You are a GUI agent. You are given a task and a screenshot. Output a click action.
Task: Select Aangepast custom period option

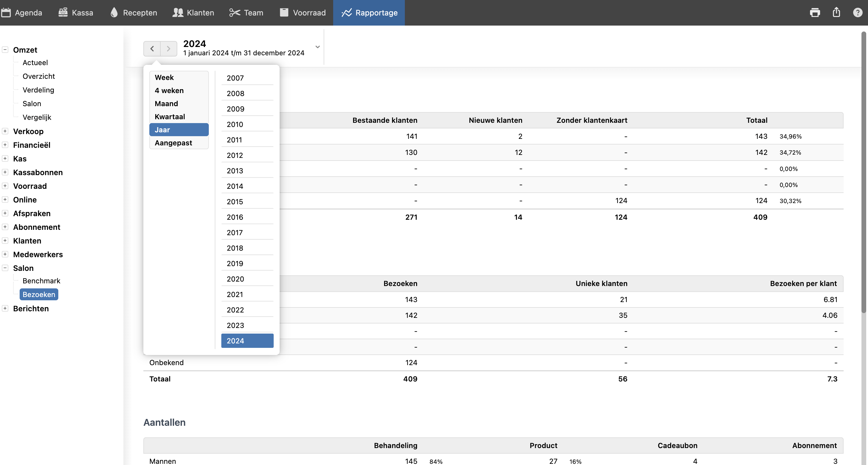pos(173,143)
